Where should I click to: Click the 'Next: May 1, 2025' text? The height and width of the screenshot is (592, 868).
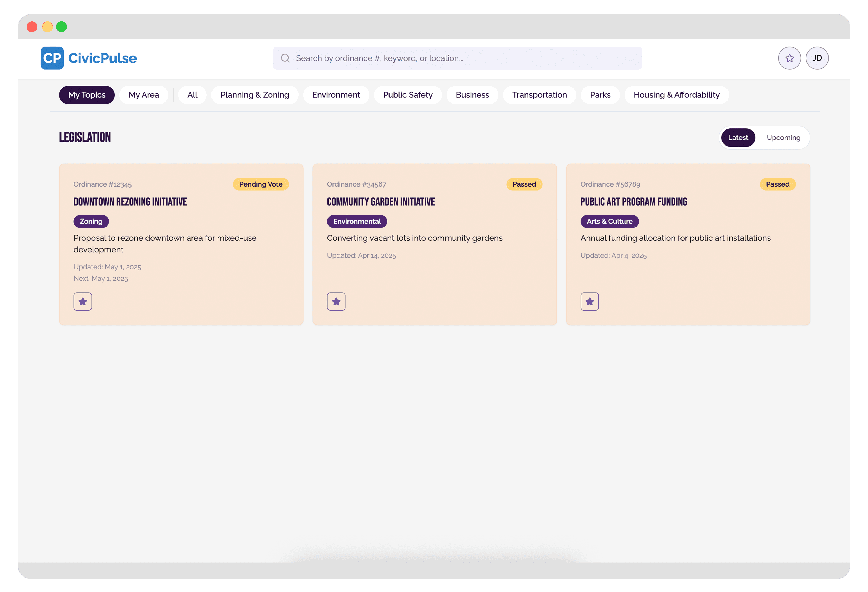100,279
